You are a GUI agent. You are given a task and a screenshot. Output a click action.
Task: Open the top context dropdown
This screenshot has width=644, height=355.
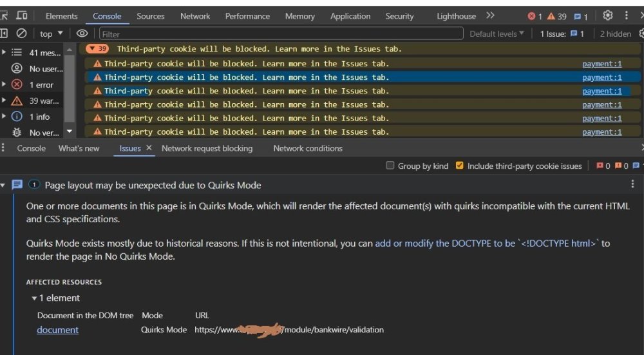(52, 34)
